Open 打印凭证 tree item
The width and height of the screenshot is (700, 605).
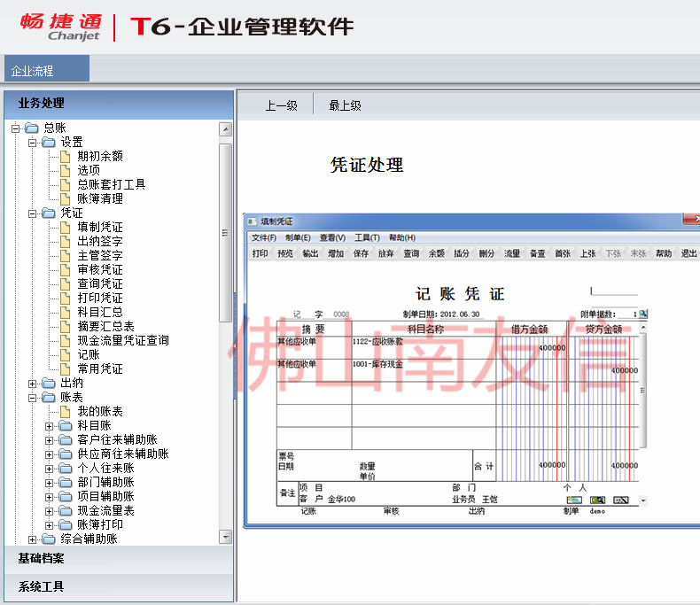click(x=100, y=298)
